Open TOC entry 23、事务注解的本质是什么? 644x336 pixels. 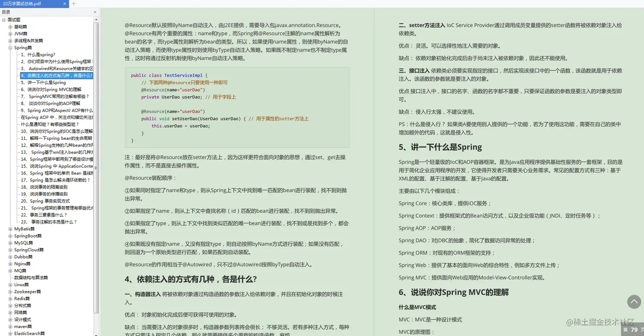47,221
